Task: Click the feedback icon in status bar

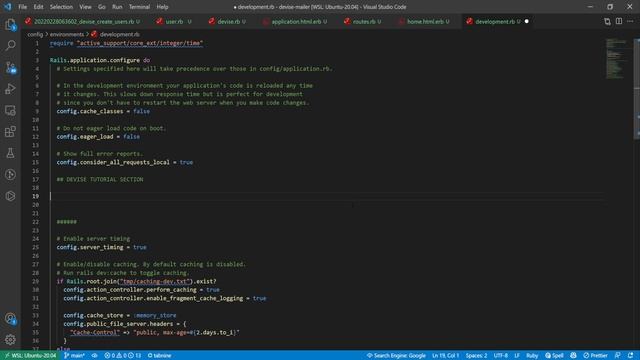Action: pos(618,356)
